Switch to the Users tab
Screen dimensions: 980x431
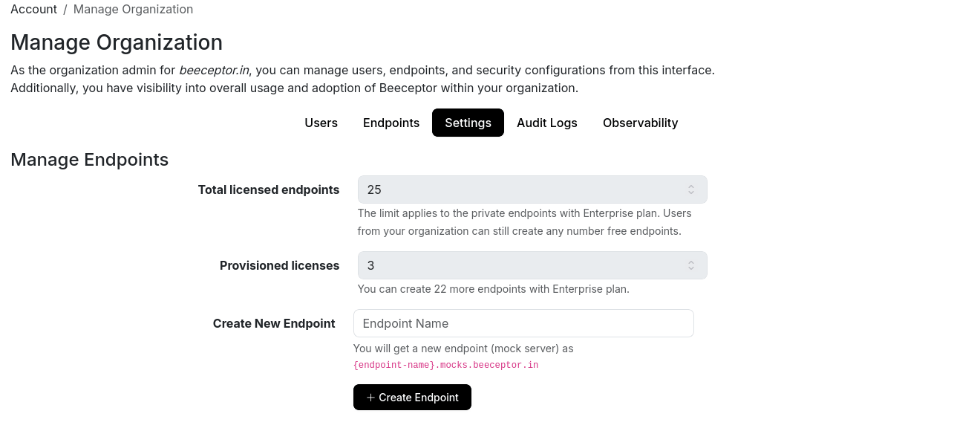pyautogui.click(x=321, y=123)
